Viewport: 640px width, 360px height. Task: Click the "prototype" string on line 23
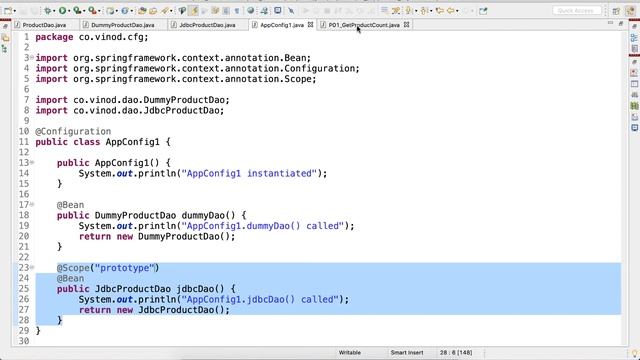click(124, 268)
